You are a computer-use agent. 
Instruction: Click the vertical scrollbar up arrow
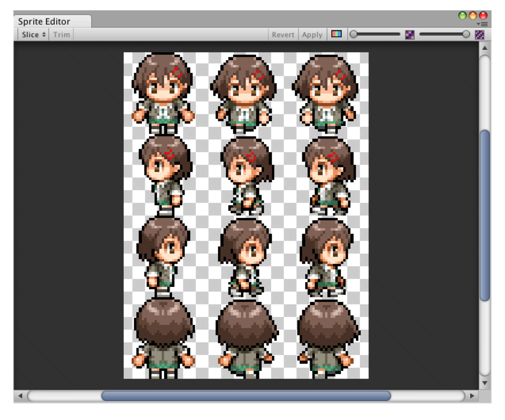click(485, 48)
